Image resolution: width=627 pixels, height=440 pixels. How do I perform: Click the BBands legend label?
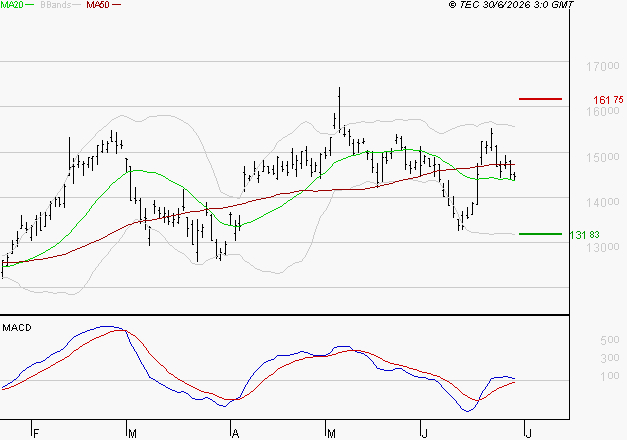pyautogui.click(x=55, y=4)
